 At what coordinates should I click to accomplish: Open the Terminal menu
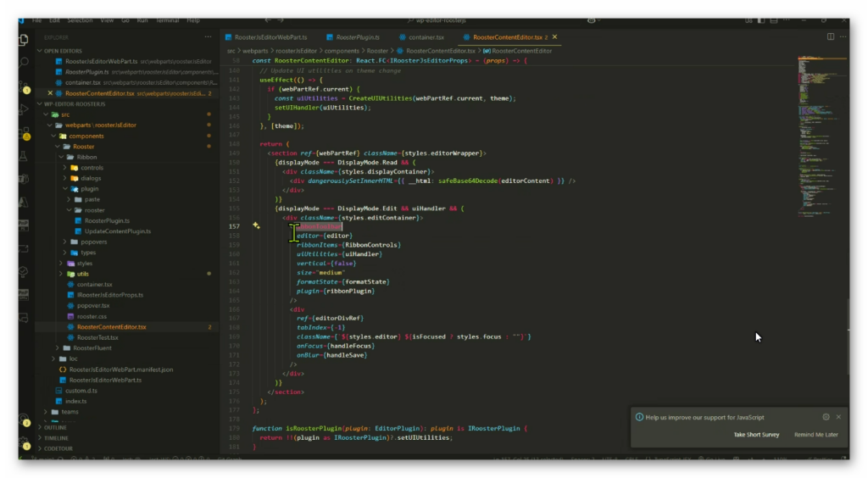pos(169,19)
